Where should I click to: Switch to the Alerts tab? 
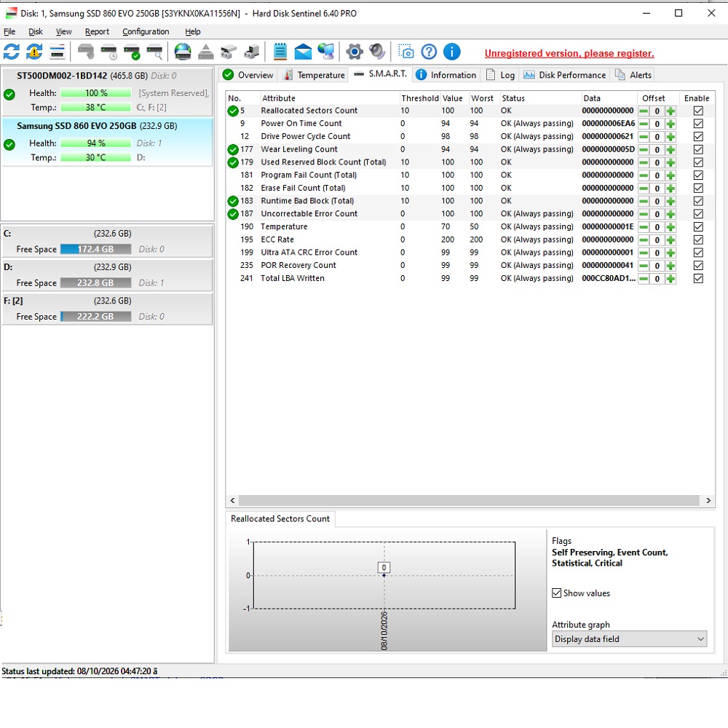coord(633,75)
